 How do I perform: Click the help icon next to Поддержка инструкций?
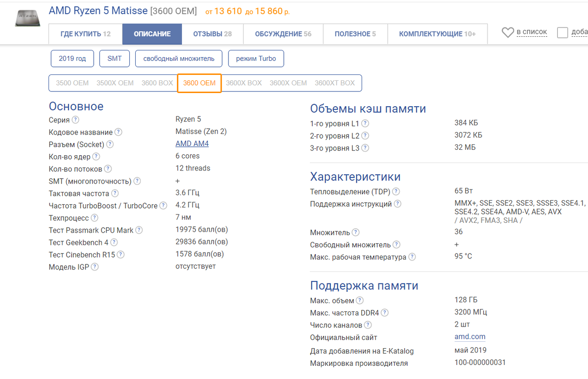397,204
